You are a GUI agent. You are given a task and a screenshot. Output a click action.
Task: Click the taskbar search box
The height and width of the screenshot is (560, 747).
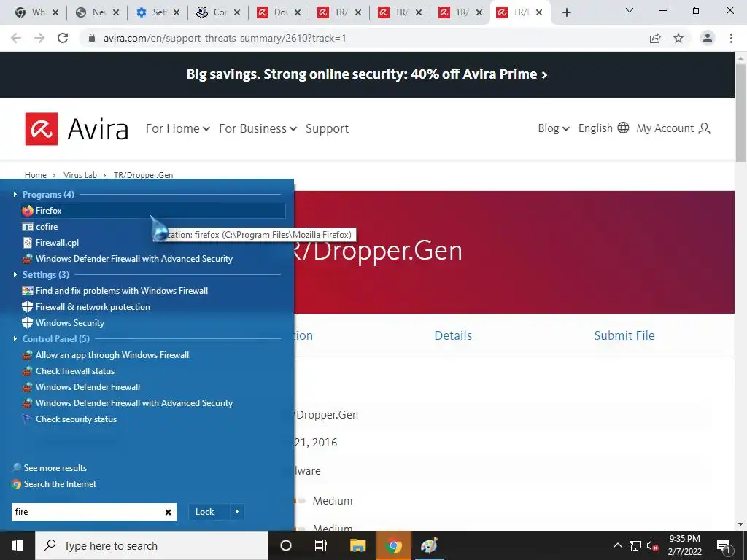tap(152, 545)
